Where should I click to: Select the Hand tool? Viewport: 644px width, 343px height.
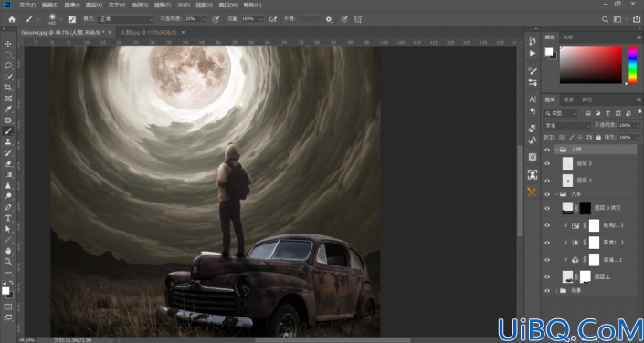8,250
